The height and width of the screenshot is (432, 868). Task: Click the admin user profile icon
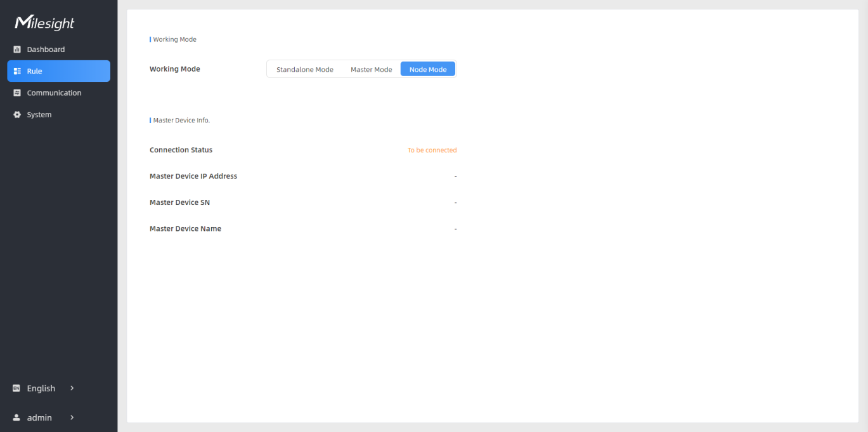click(x=16, y=418)
